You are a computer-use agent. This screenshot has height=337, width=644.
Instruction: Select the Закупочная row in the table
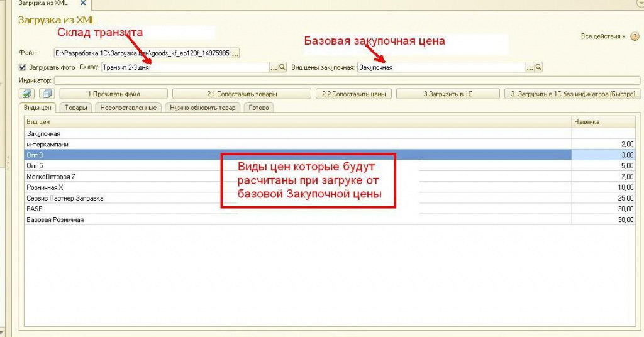[x=330, y=133]
